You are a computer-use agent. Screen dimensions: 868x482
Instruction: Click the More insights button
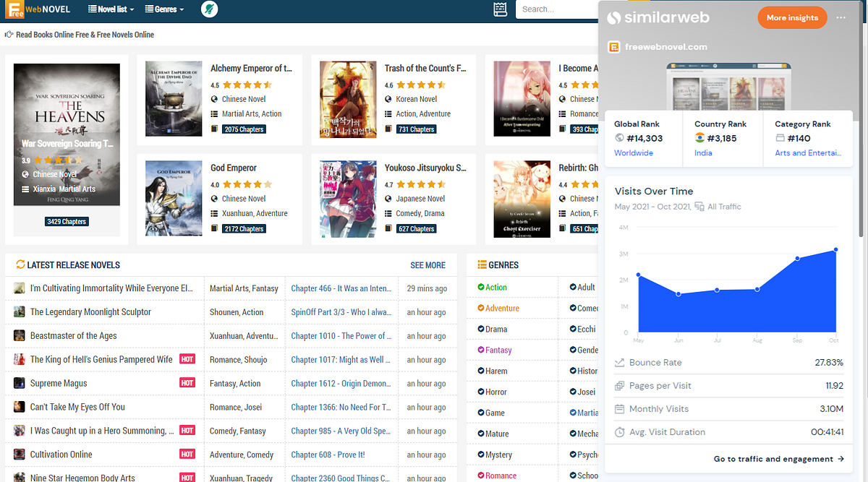pyautogui.click(x=792, y=17)
